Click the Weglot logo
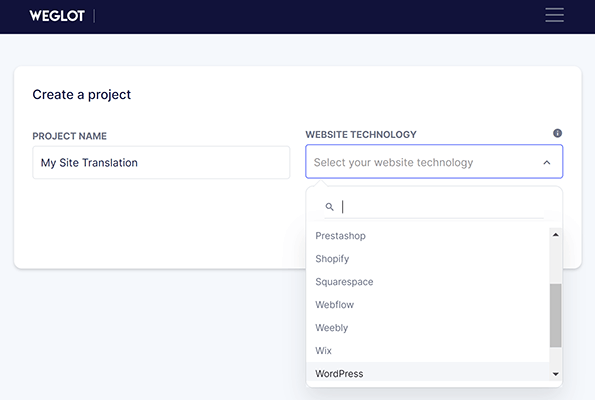This screenshot has width=595, height=400. coord(57,16)
